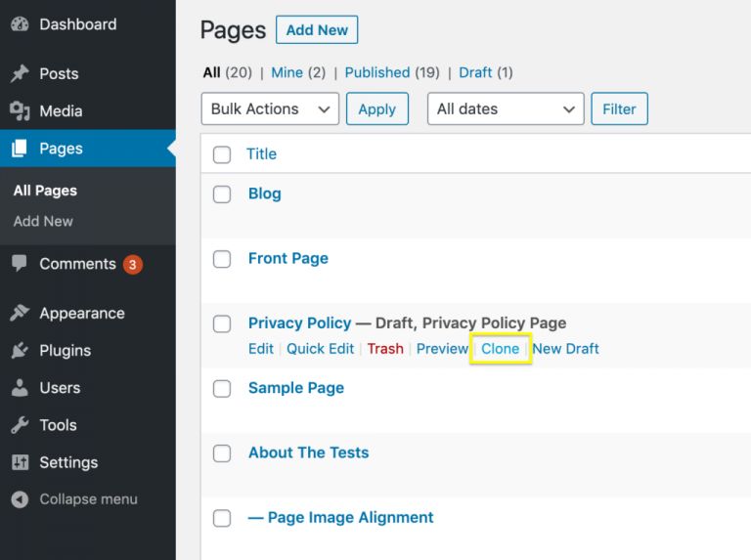Check the Blog page checkbox
751x560 pixels.
[222, 194]
